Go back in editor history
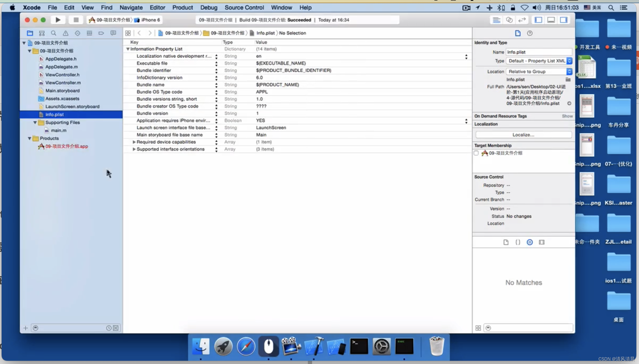The width and height of the screenshot is (639, 364). [139, 33]
